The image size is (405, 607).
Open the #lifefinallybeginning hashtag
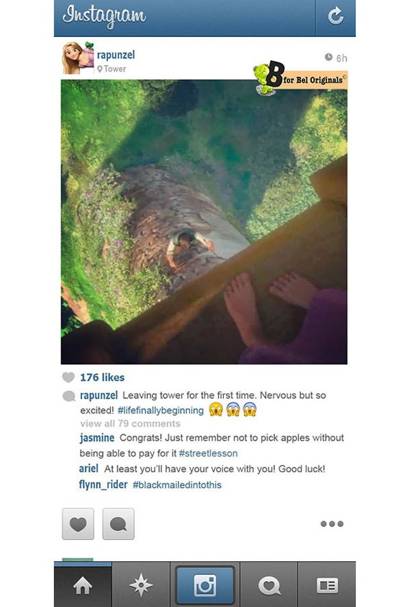click(160, 410)
